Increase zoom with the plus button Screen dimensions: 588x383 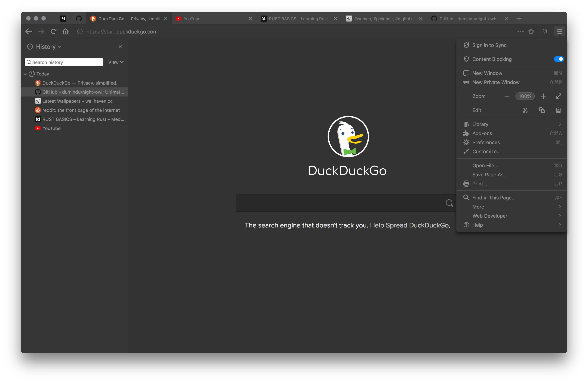point(543,96)
